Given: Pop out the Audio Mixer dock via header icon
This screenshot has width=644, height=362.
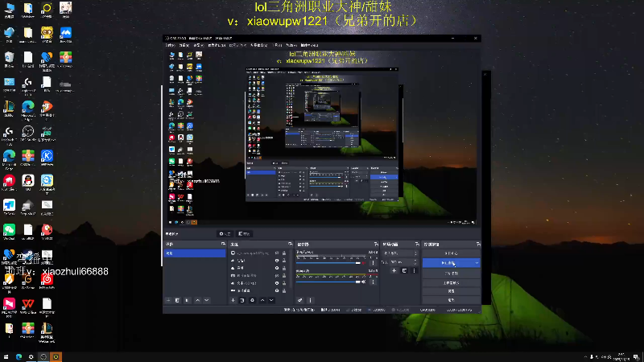Looking at the screenshot, I should click(376, 245).
